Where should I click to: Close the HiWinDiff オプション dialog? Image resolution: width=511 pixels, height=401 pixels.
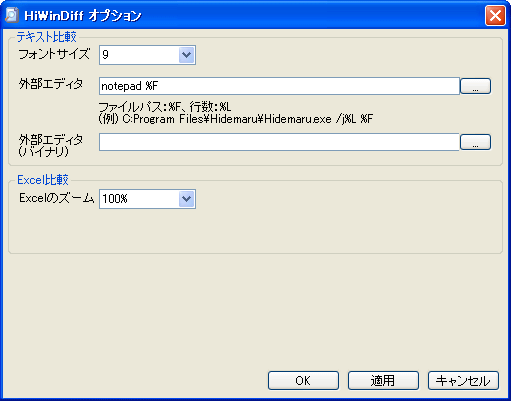(495, 16)
